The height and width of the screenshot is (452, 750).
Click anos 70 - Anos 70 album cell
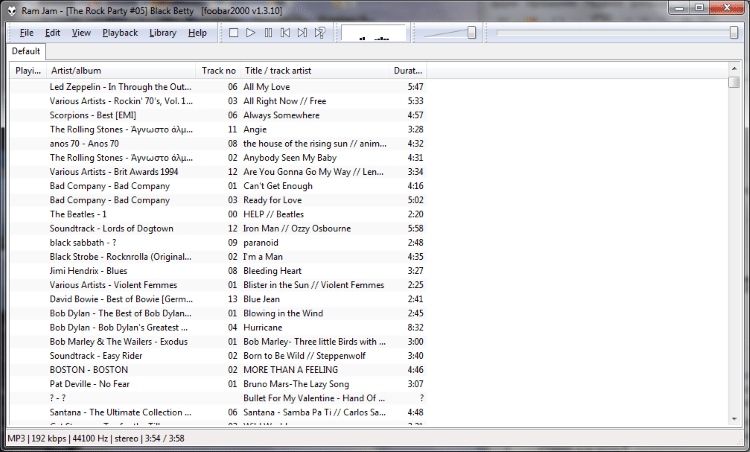click(84, 143)
